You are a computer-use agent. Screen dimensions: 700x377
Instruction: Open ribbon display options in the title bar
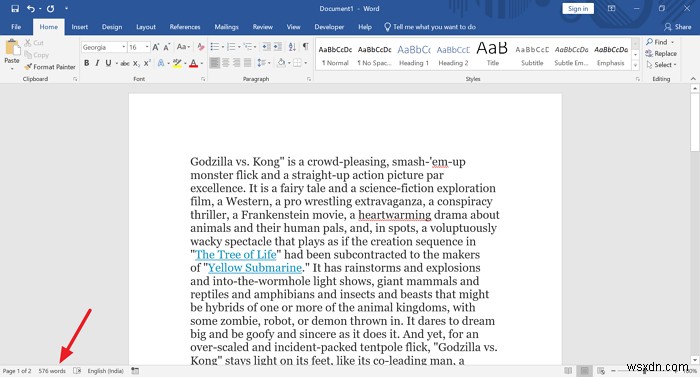tap(612, 8)
